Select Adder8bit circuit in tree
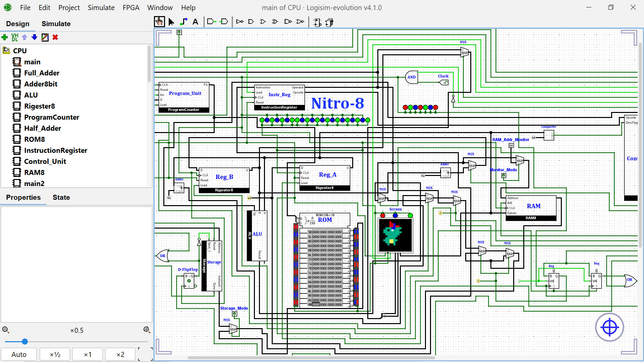644x362 pixels. tap(41, 84)
